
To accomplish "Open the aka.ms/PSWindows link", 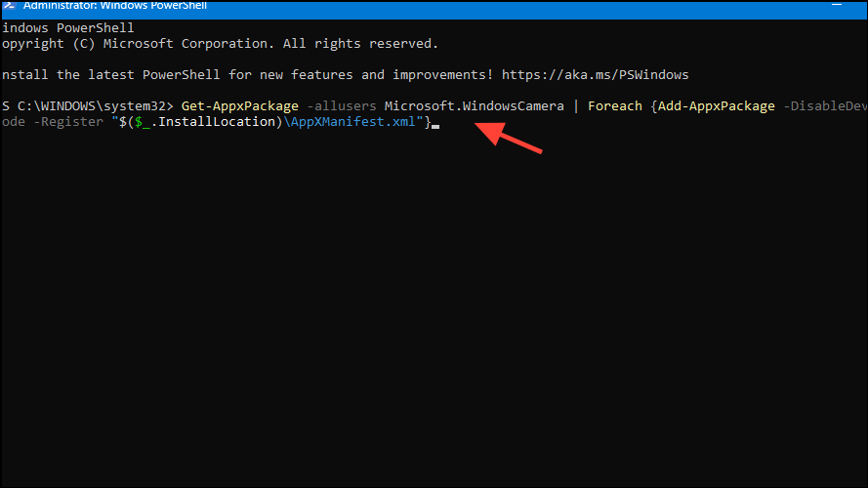I will coord(595,75).
